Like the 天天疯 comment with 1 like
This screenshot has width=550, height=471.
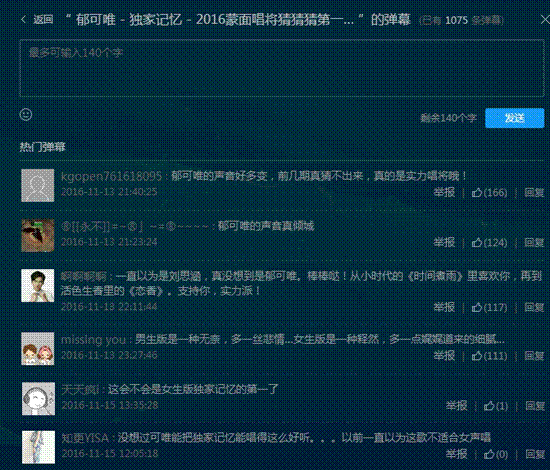(496, 406)
